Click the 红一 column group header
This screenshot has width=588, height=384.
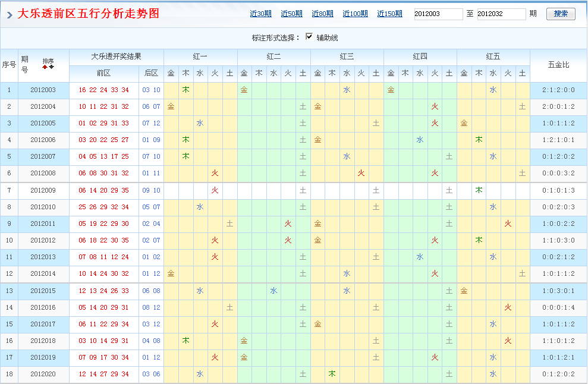(x=200, y=56)
